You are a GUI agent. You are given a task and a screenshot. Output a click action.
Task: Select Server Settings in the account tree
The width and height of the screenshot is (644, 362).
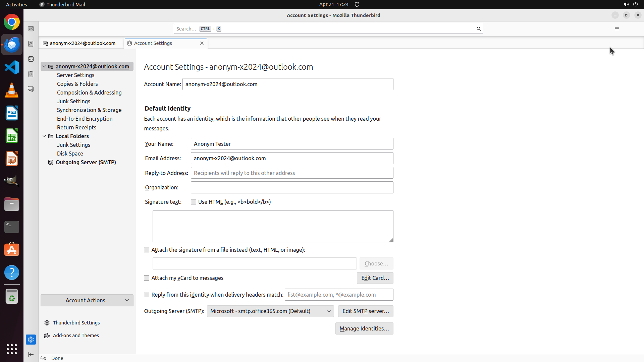click(75, 75)
